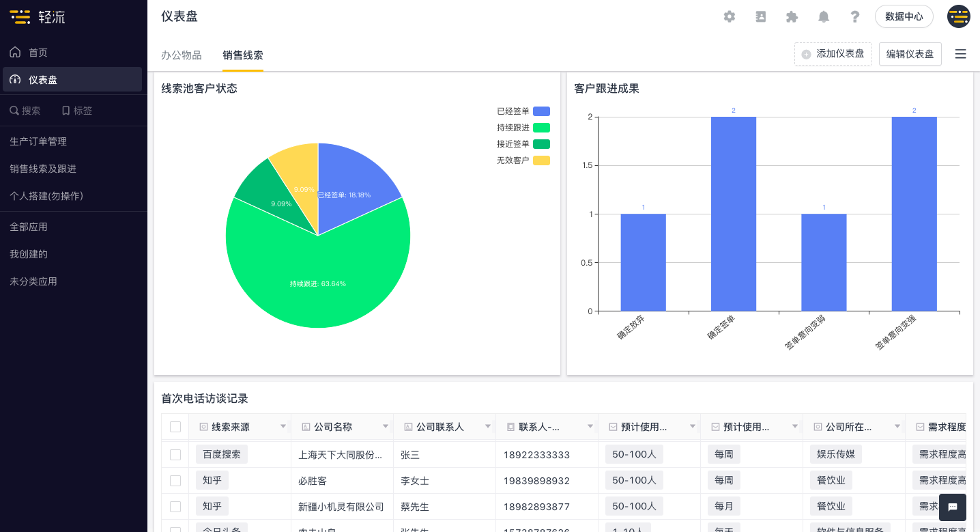Select the header checkbox to select all rows
The image size is (980, 532).
pyautogui.click(x=175, y=426)
